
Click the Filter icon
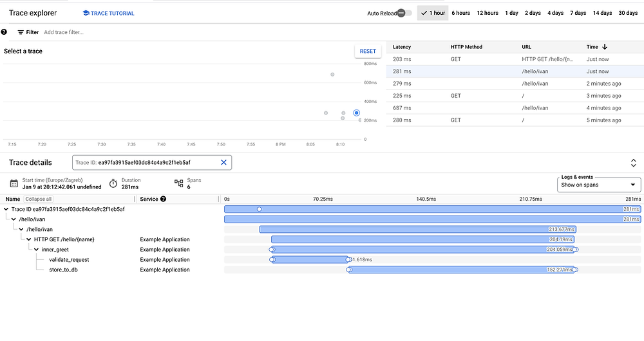coord(21,32)
